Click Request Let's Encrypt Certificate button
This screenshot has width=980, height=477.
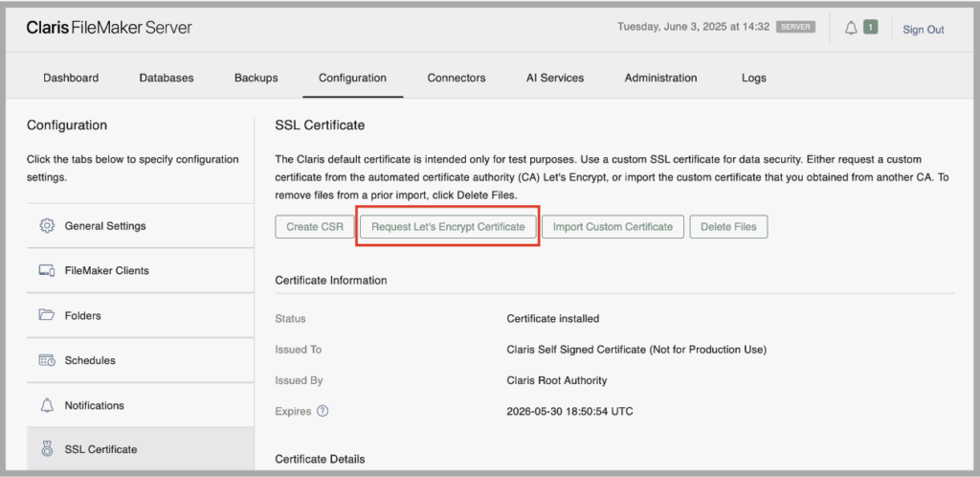[x=448, y=227]
